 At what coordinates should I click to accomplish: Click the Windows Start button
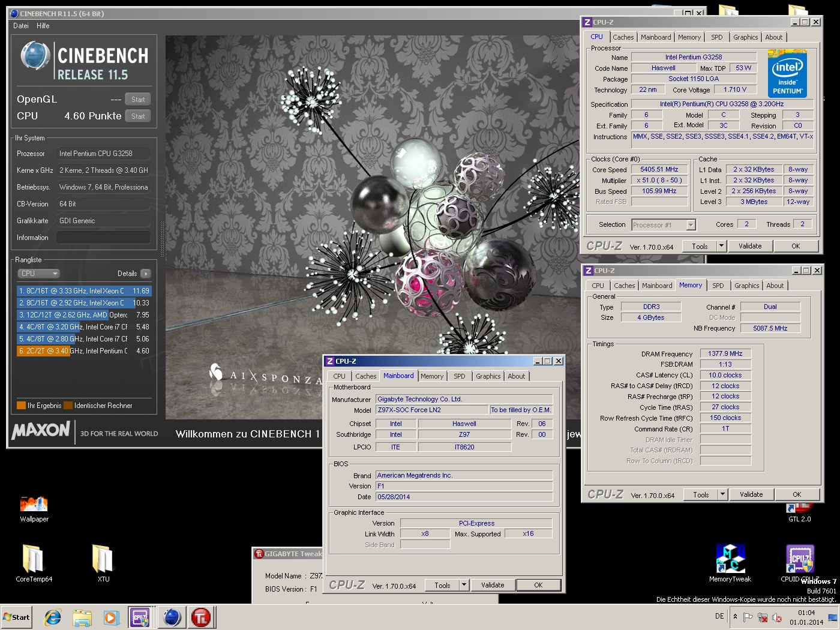[x=17, y=617]
